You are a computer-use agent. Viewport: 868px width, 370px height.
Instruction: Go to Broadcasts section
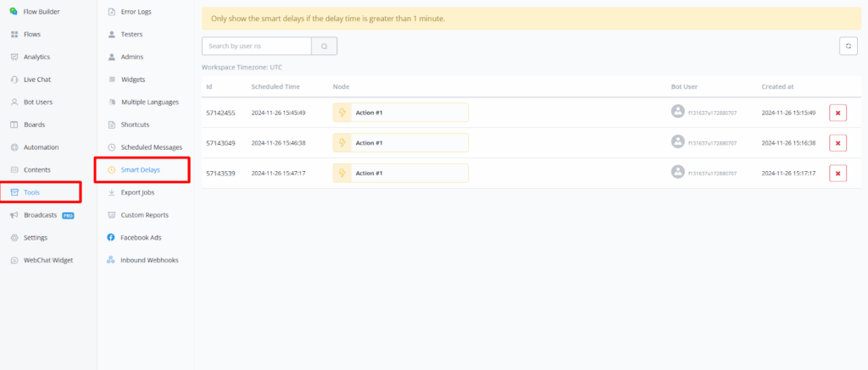[41, 215]
